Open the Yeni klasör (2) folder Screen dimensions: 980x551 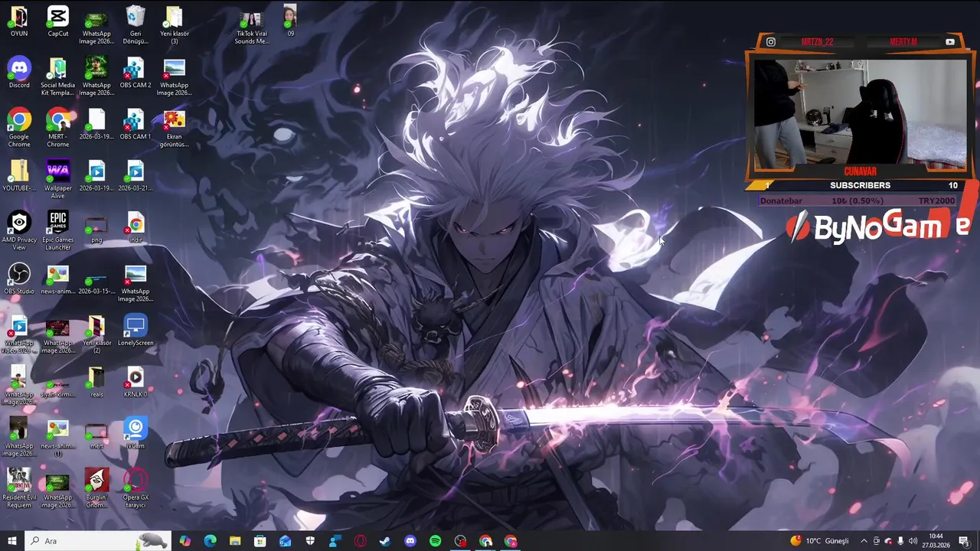[x=96, y=334]
